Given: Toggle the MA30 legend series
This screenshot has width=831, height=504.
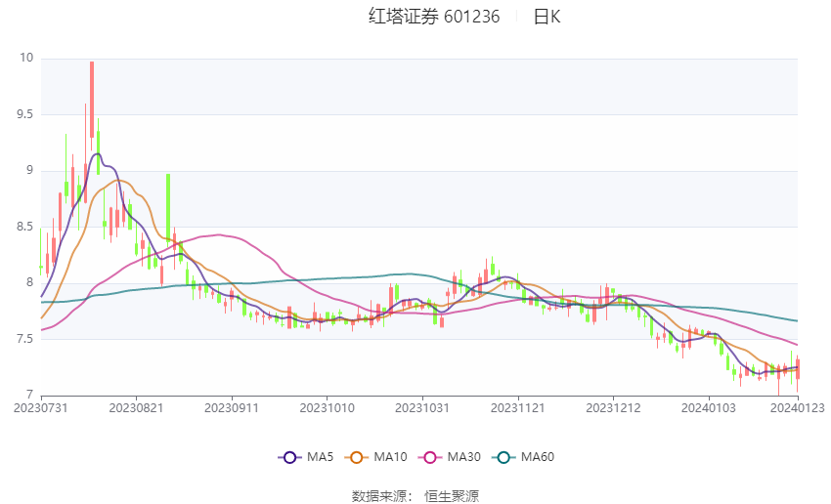Looking at the screenshot, I should [x=450, y=457].
